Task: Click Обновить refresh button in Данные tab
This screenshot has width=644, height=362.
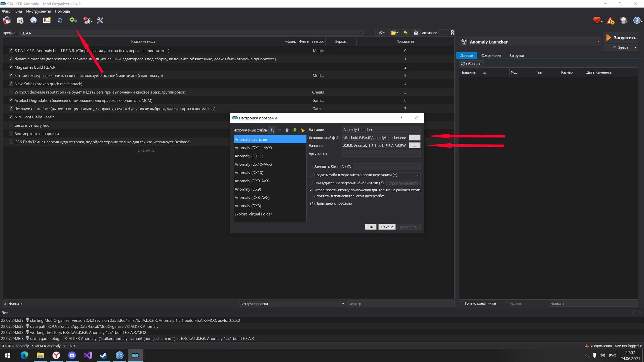Action: pyautogui.click(x=472, y=64)
